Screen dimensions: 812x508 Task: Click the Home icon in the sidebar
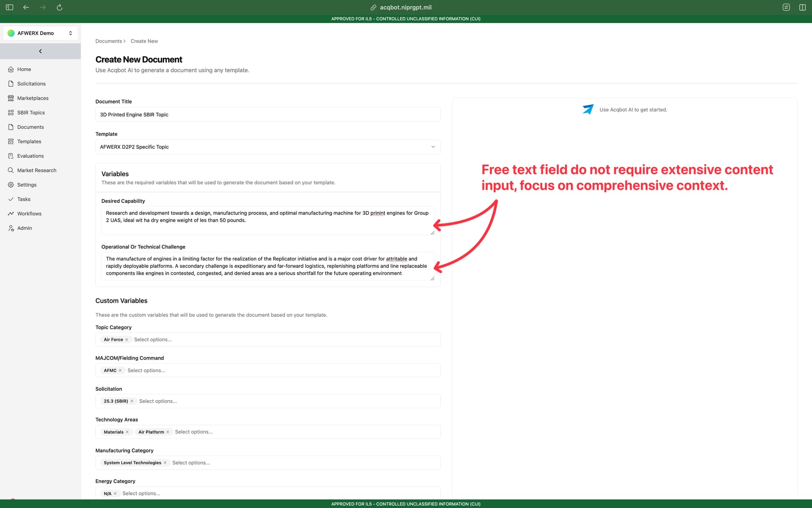click(x=11, y=69)
